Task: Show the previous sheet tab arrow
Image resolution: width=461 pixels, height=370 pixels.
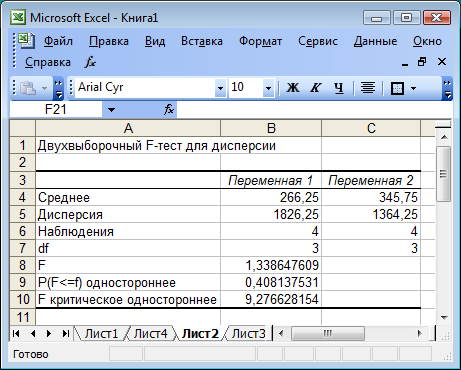Action: [33, 333]
